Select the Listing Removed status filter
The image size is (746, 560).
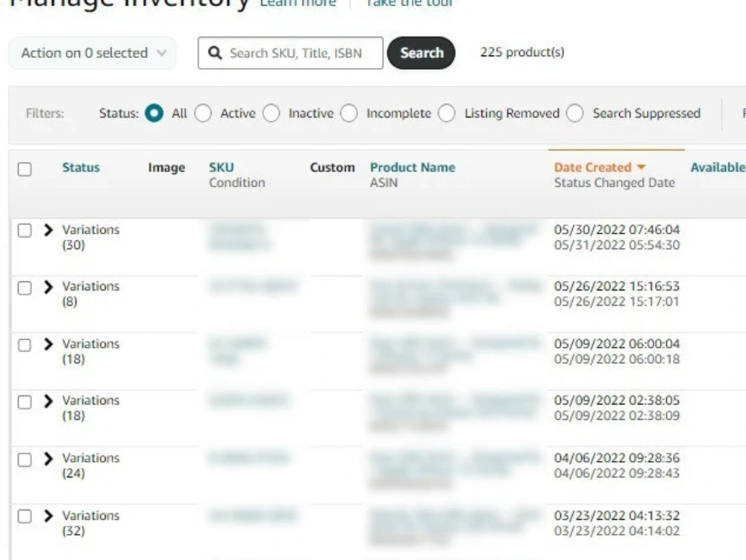447,113
